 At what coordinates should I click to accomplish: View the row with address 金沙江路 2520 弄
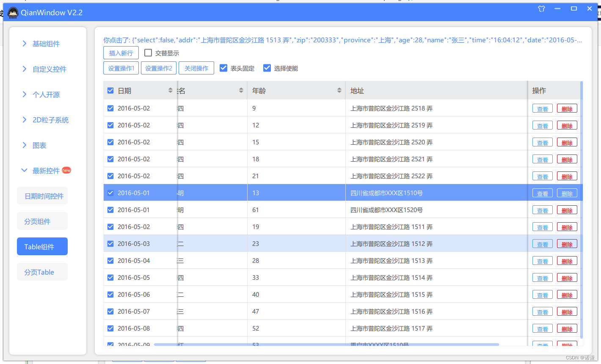(x=543, y=143)
